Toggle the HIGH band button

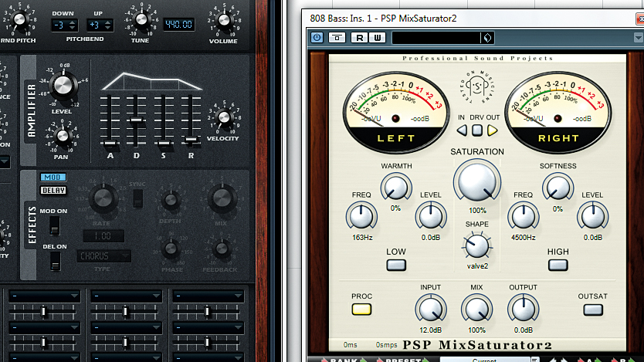558,265
